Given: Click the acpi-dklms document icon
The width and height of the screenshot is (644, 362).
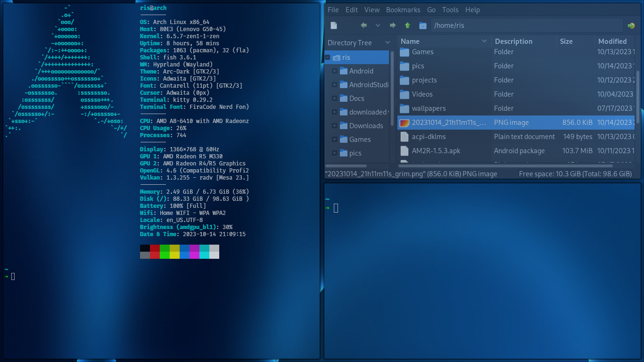Looking at the screenshot, I should 405,137.
